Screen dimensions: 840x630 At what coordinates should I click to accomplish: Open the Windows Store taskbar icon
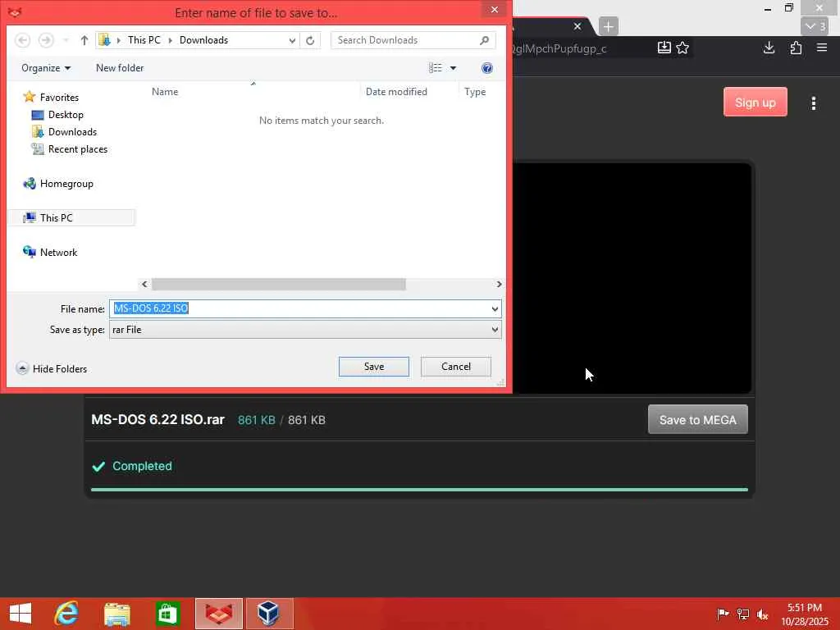point(167,614)
